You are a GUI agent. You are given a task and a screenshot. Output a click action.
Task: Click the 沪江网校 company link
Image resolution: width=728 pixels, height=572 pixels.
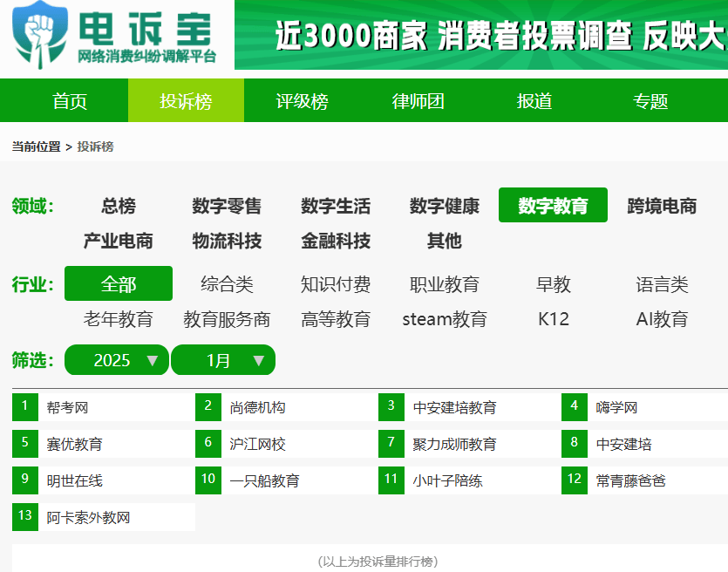257,444
